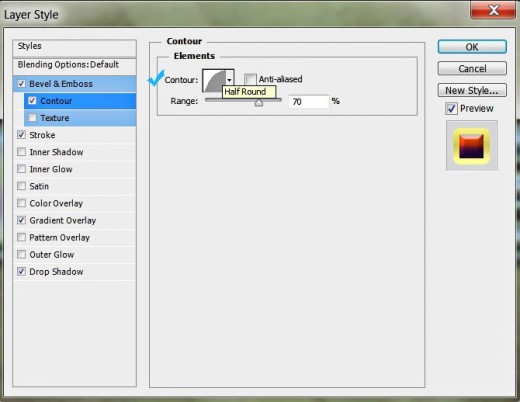Turn off the Drop Shadow checkbox
Screen dimensions: 520x402
tap(21, 271)
